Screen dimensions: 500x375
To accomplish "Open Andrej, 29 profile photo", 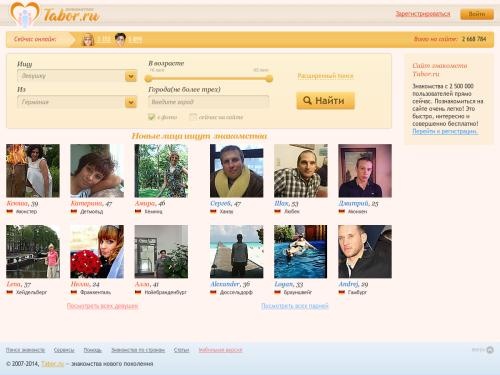I will point(365,251).
